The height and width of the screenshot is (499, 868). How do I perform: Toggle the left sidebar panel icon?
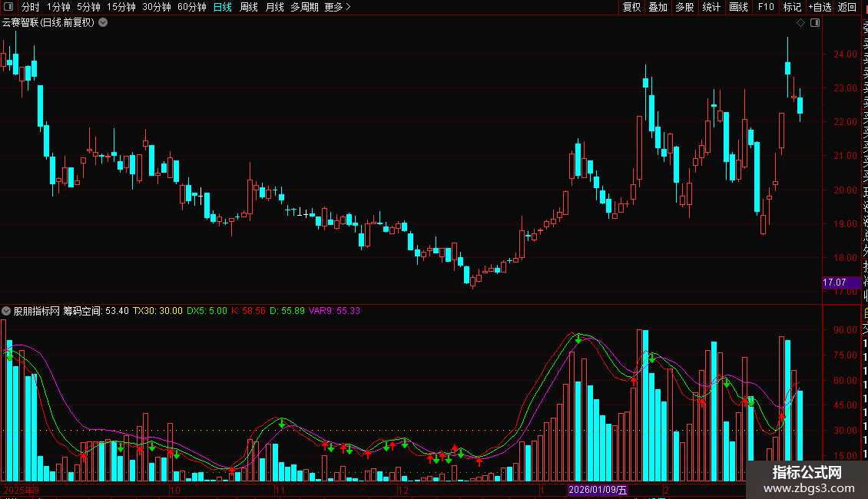pyautogui.click(x=8, y=7)
